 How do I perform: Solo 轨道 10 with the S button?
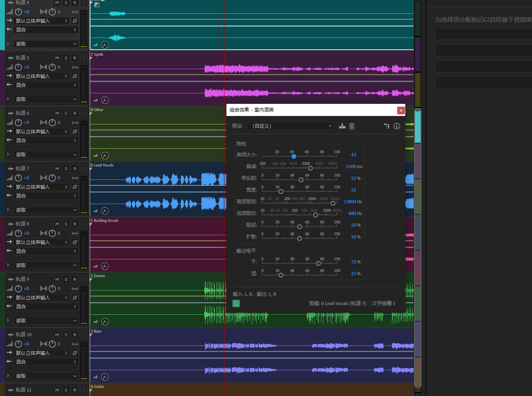(x=66, y=335)
